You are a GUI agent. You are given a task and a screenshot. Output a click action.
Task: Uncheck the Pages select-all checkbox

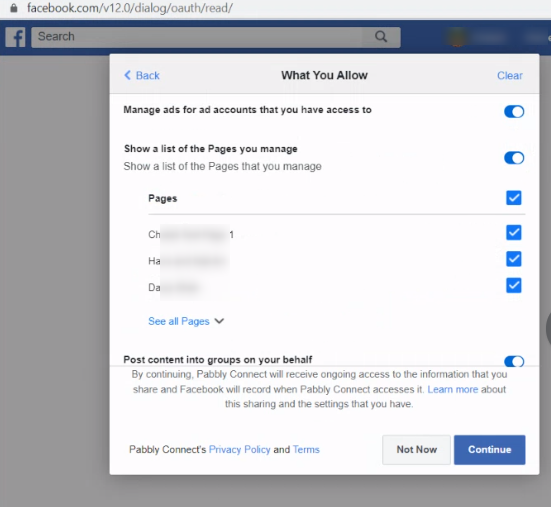click(x=514, y=198)
